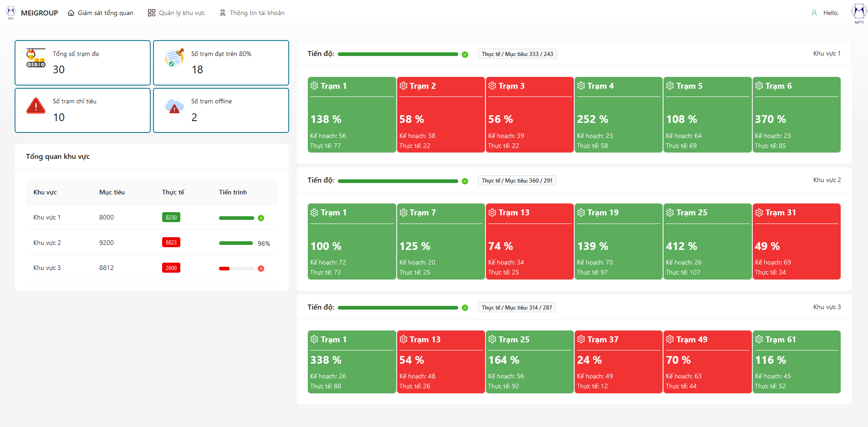Click the red warning triangle in Số trạm chỉ tiêu card
The image size is (868, 427).
[x=36, y=106]
